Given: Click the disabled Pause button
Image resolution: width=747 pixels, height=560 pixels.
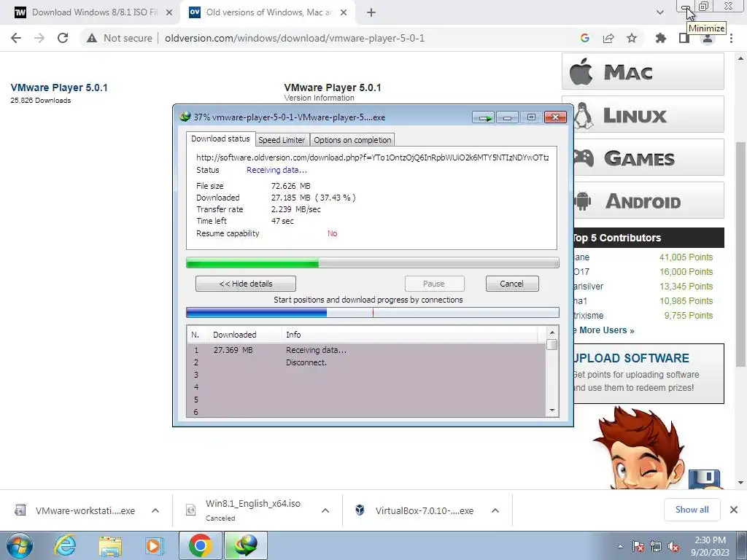Looking at the screenshot, I should (434, 284).
